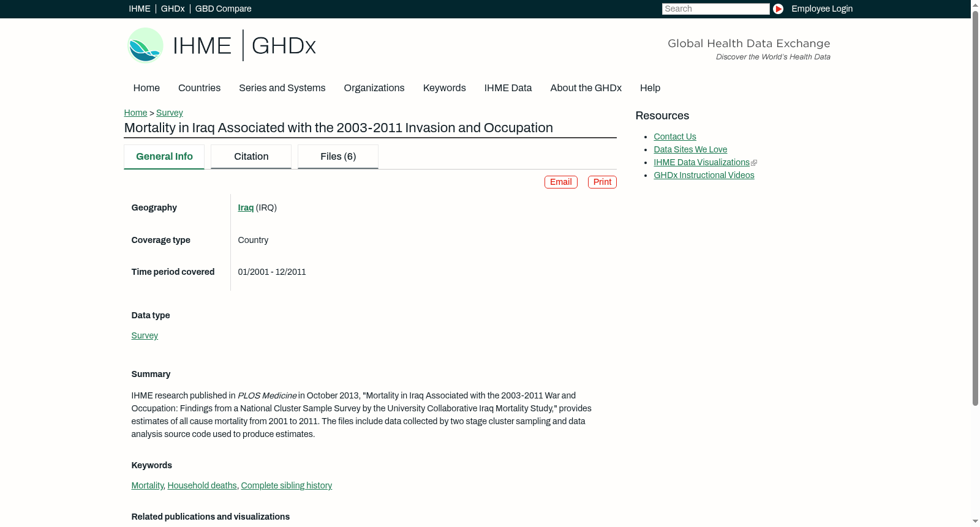Screen dimensions: 980x527
Task: Open the Contact Us resource link
Action: pos(675,137)
